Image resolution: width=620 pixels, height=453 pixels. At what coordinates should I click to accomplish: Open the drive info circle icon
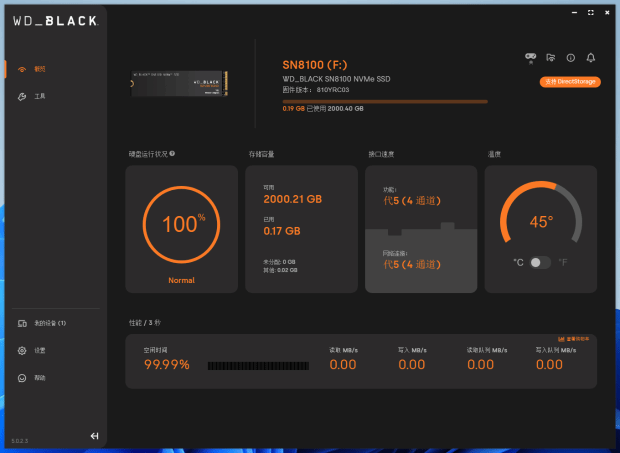click(571, 58)
